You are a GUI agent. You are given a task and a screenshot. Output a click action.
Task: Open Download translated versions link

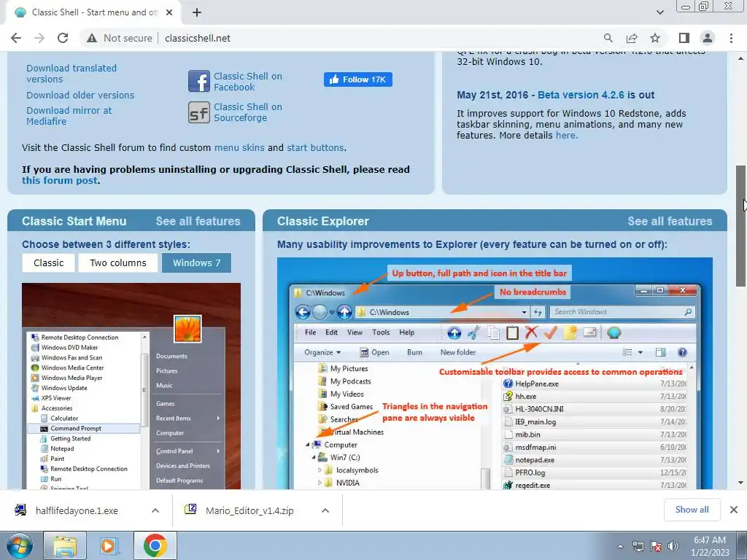click(71, 74)
